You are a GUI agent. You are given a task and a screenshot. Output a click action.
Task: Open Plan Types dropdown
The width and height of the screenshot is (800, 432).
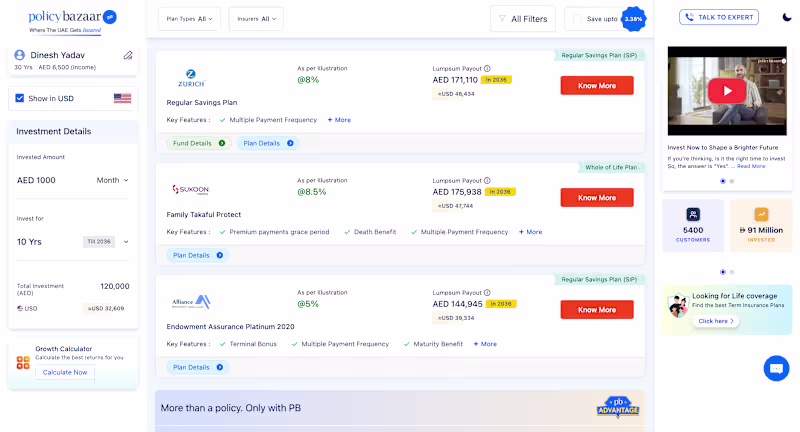pos(189,19)
